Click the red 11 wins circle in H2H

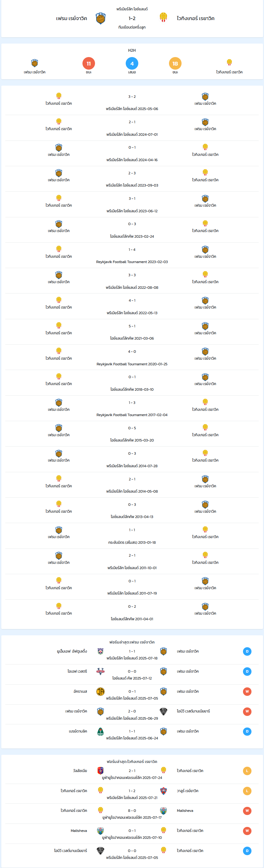[x=88, y=63]
